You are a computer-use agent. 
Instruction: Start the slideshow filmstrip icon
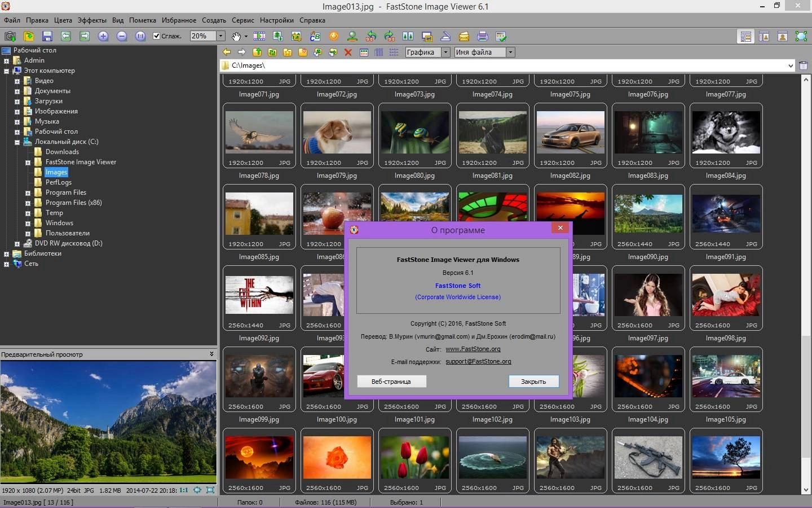point(259,36)
